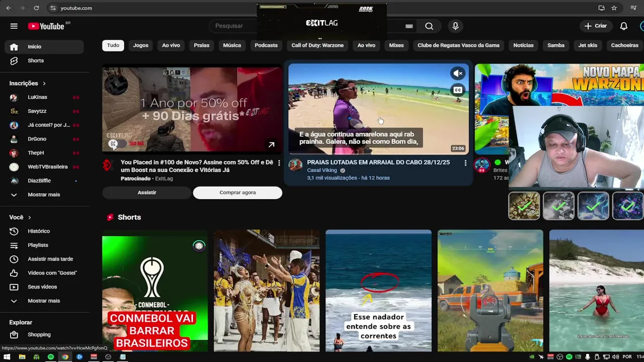Open site information icon beside URL

53,8
